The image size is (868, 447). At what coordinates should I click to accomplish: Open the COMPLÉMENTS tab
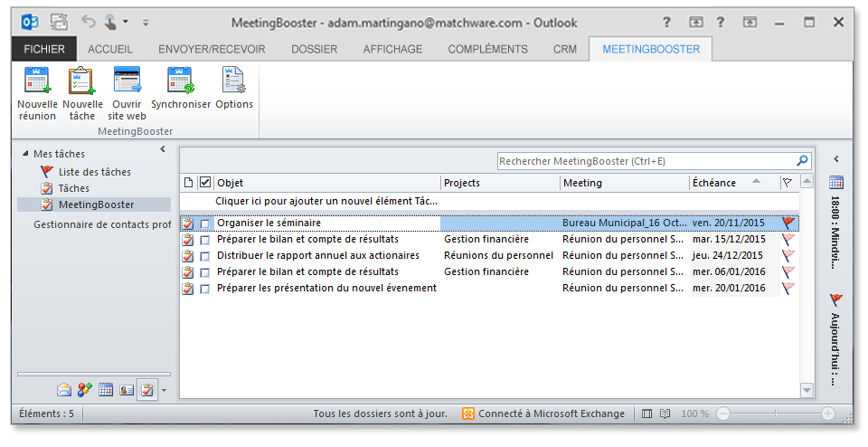click(487, 49)
